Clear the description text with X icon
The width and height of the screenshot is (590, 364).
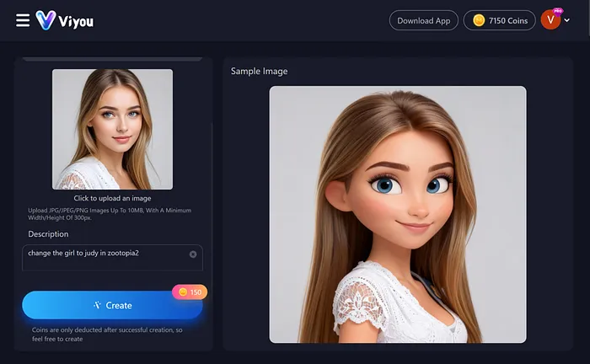[x=193, y=254]
